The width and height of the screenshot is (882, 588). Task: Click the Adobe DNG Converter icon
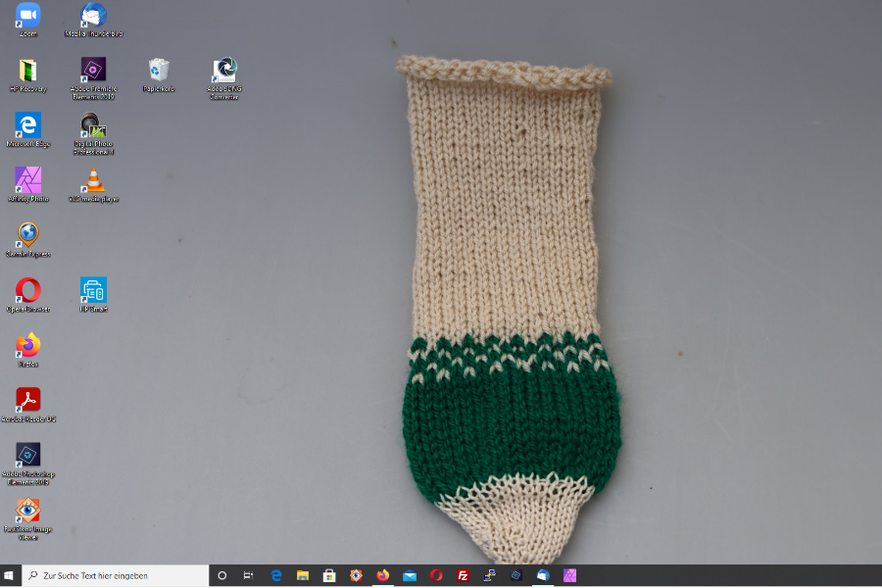224,70
